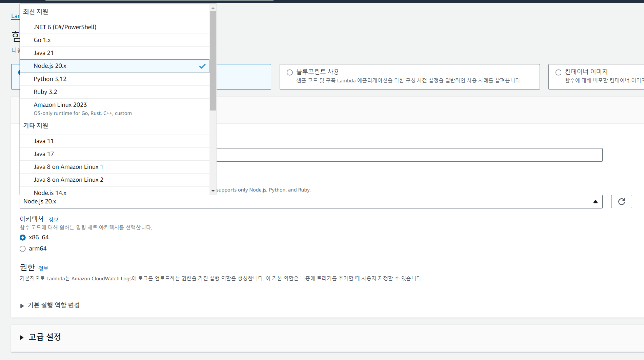644x360 pixels.
Task: Choose Go 1.x runtime option
Action: click(x=115, y=40)
